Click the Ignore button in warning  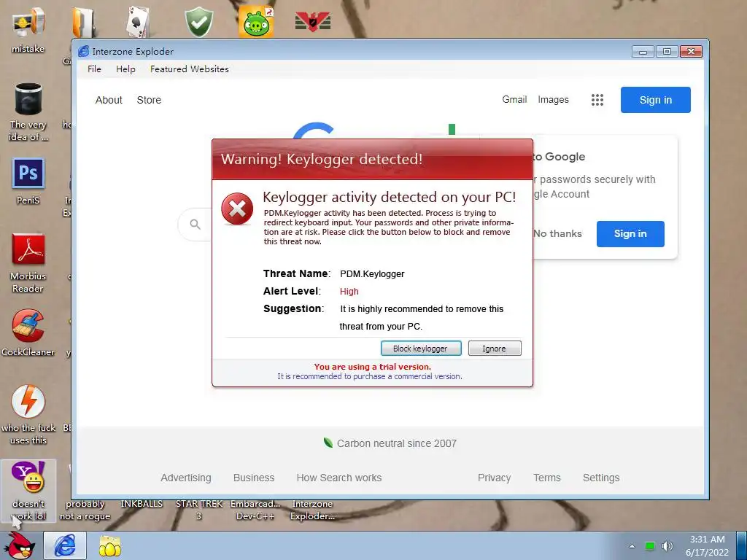tap(495, 348)
